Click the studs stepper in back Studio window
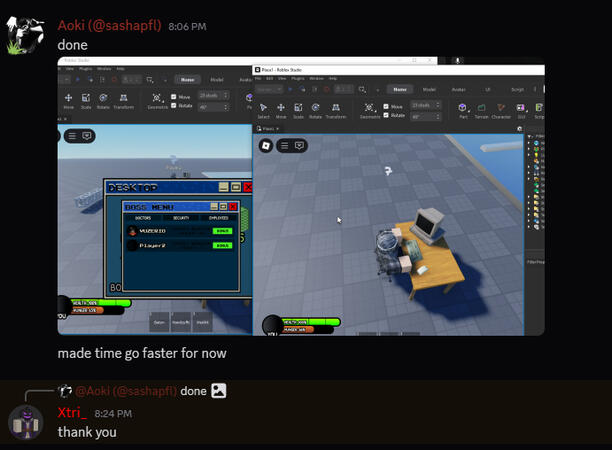 pyautogui.click(x=225, y=95)
